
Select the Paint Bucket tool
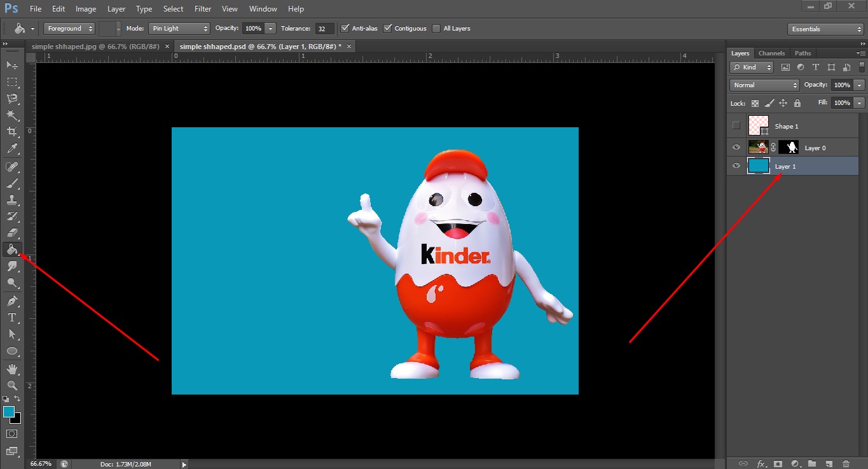coord(12,249)
